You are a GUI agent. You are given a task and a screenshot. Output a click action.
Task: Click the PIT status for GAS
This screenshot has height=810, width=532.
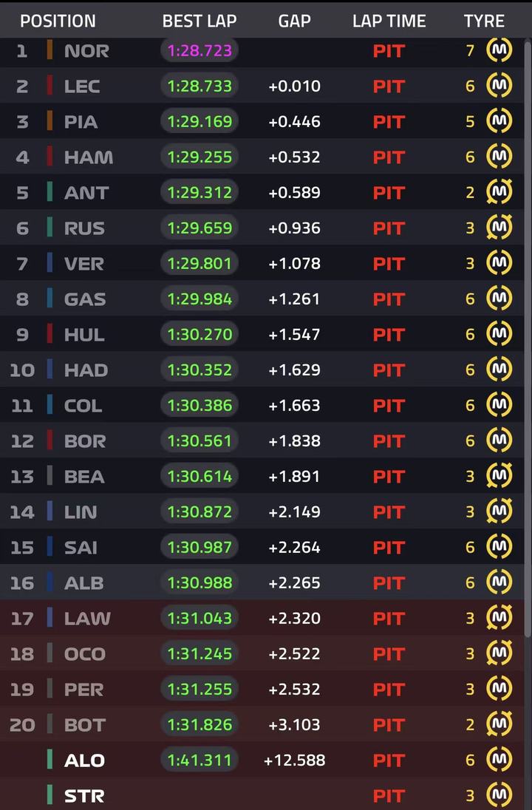point(389,299)
